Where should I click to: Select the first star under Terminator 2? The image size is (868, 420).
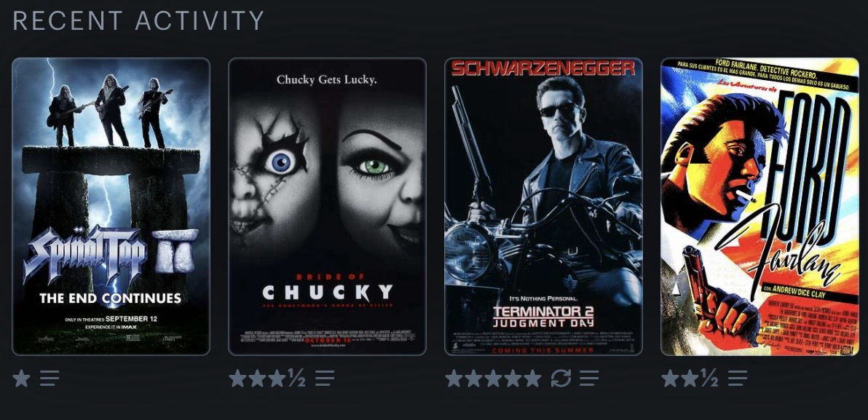point(454,379)
